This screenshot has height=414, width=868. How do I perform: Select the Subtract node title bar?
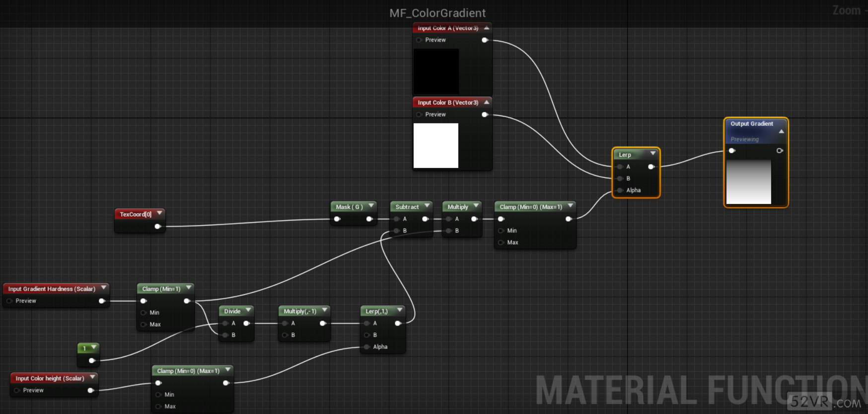click(x=407, y=207)
